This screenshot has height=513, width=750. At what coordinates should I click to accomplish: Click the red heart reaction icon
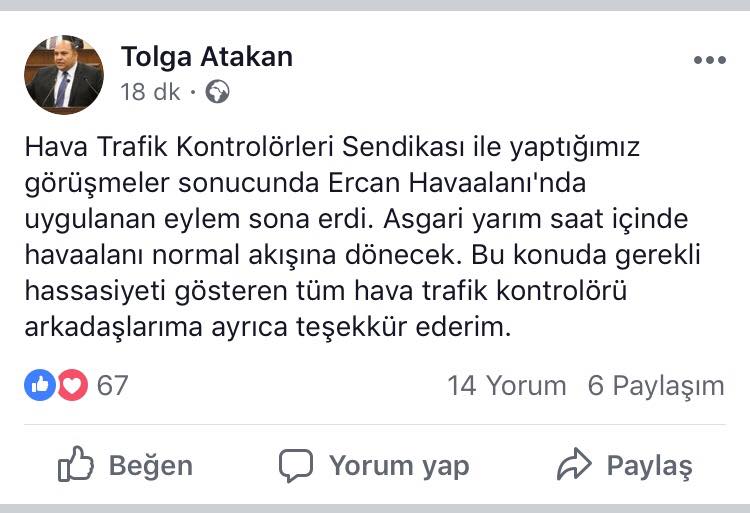click(72, 385)
